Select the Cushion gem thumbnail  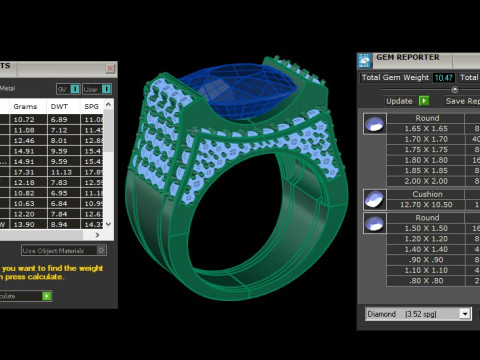pos(375,199)
